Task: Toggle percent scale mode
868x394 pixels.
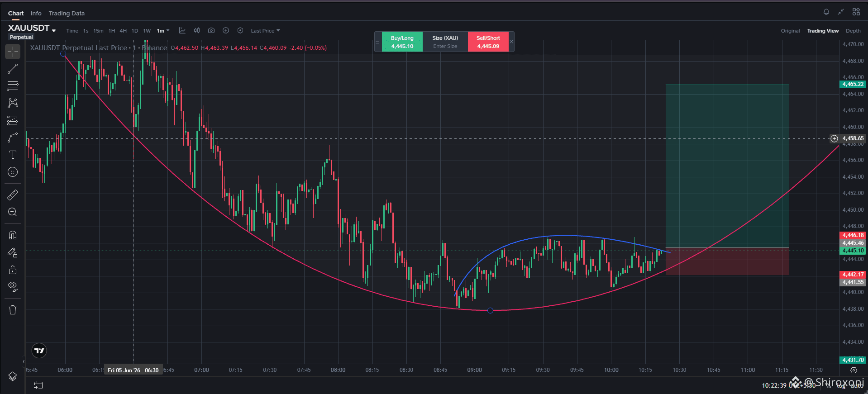Action: [829, 386]
